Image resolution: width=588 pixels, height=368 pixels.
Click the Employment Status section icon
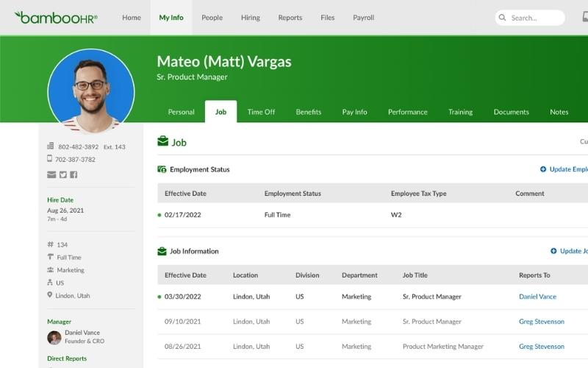point(162,169)
